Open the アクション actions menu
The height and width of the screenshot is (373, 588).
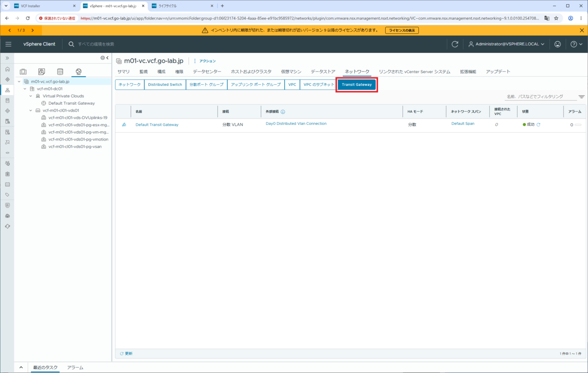tap(205, 61)
